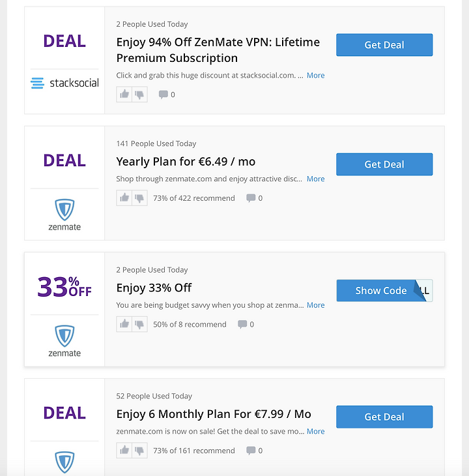
Task: Expand More on the Yearly Plan description
Action: 315,179
